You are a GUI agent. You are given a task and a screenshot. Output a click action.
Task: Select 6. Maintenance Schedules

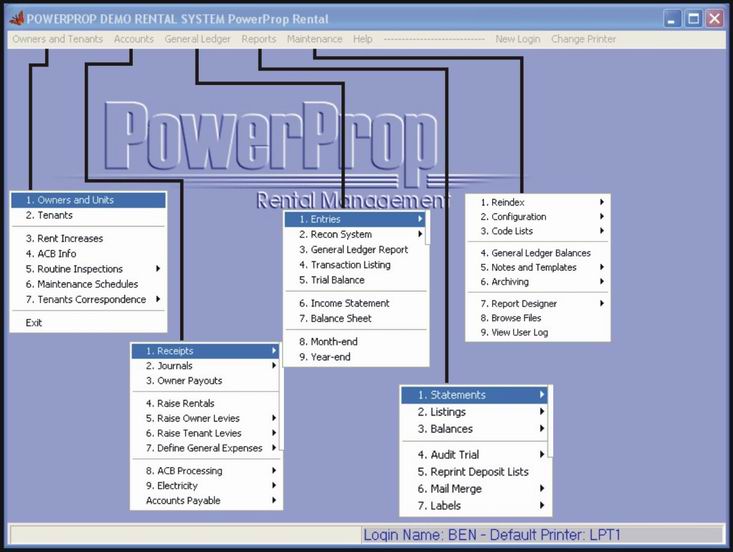[88, 284]
